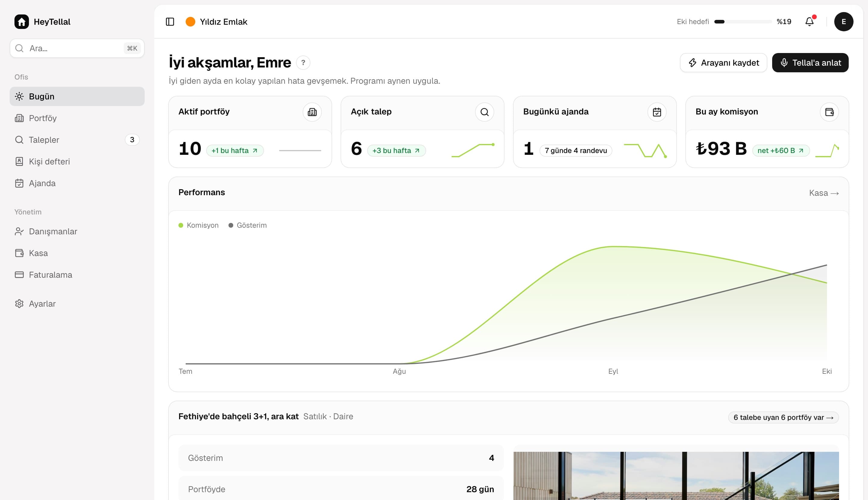Click the property photo thumbnail
This screenshot has height=500, width=868.
[x=676, y=476]
